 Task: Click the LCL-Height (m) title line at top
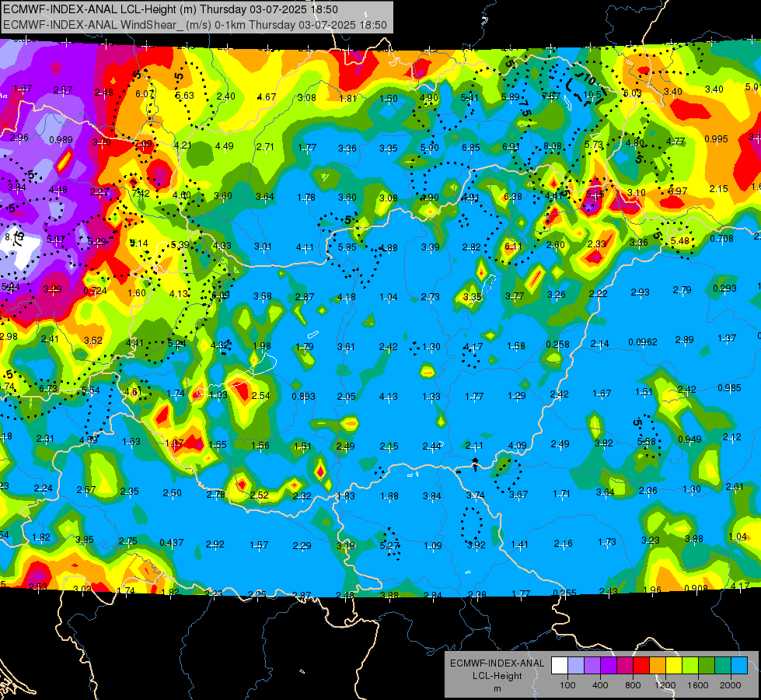[171, 9]
